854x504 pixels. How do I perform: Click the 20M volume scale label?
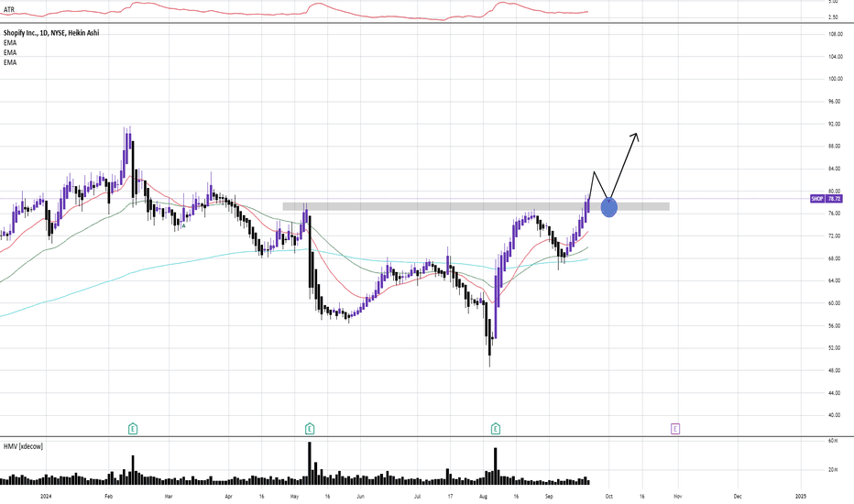coord(833,470)
